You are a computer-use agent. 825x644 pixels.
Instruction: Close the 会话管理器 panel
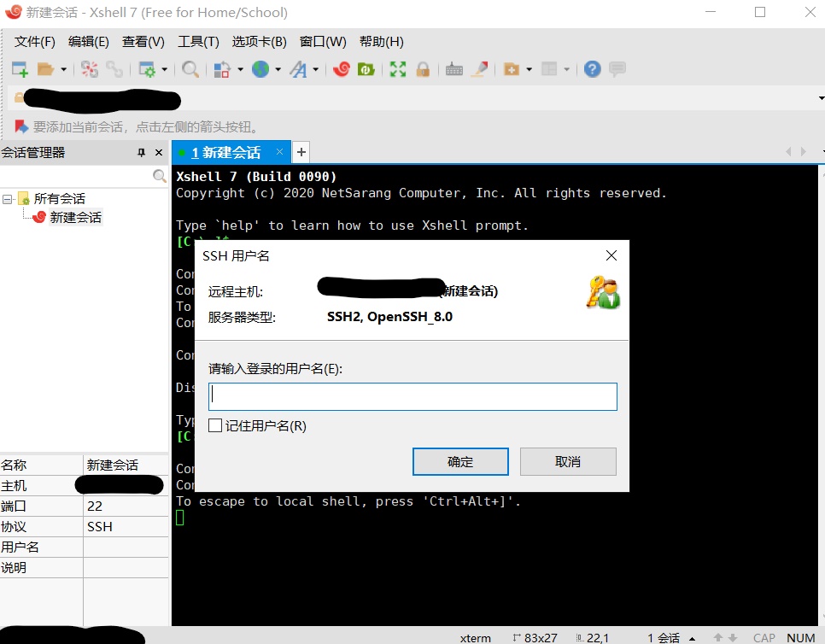158,153
